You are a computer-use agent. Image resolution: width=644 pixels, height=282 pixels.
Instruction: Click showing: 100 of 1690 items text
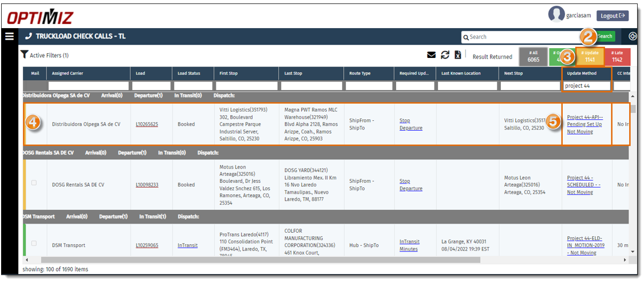[56, 269]
